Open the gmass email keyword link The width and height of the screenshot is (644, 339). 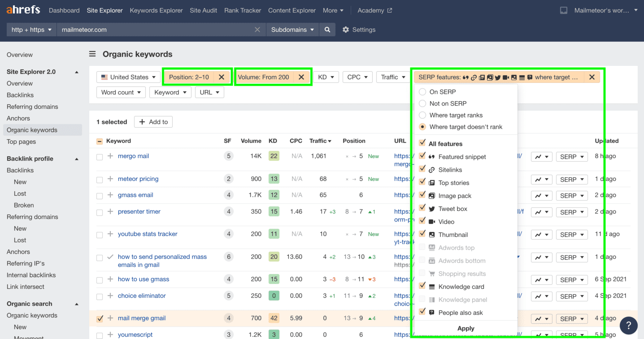[135, 195]
